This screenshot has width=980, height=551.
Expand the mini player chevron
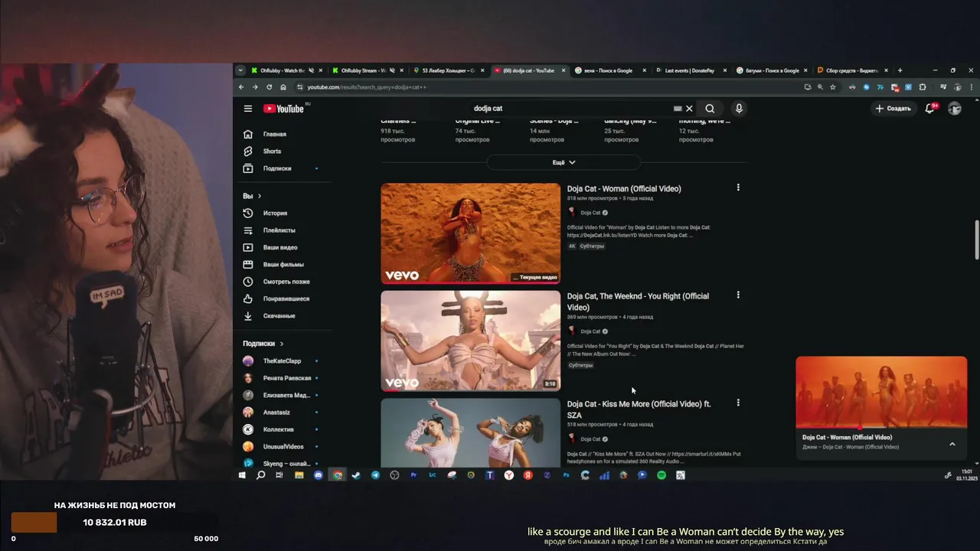tap(952, 444)
